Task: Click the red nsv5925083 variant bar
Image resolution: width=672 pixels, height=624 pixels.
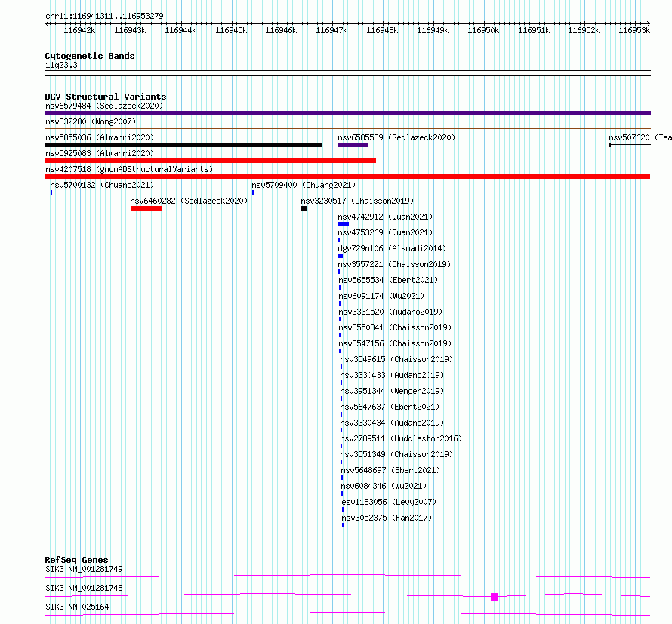Action: 210,161
